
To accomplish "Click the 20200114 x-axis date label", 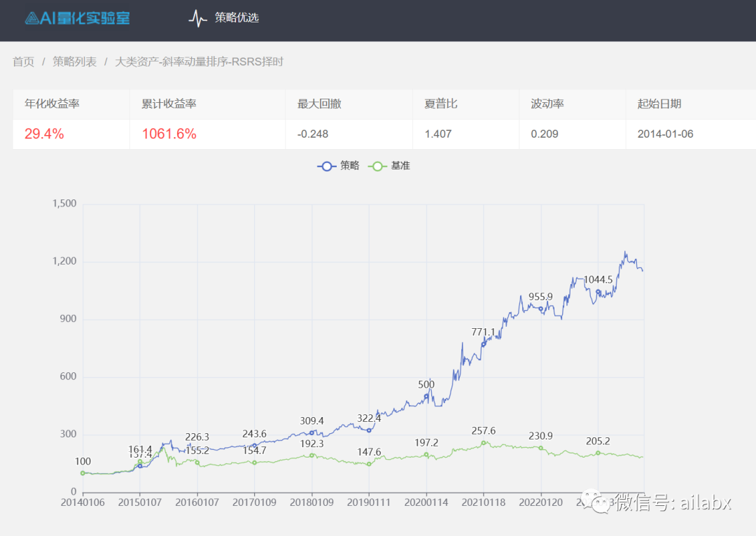I will pyautogui.click(x=426, y=502).
